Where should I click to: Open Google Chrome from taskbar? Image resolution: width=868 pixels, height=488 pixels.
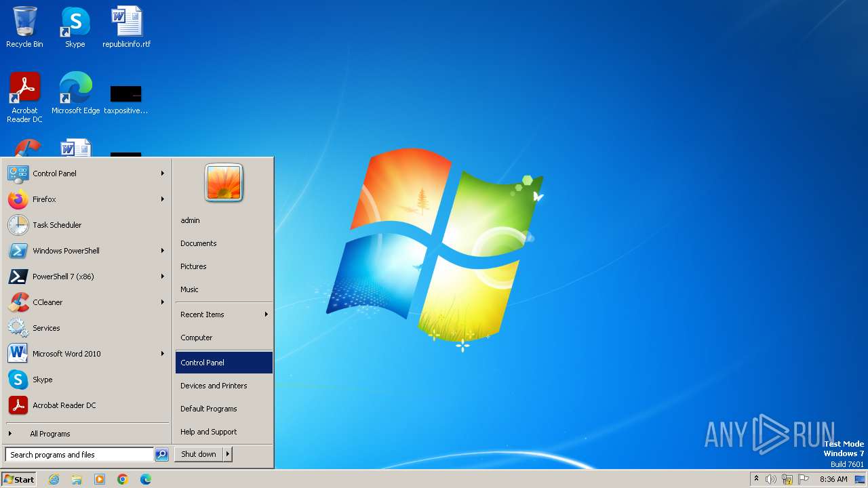[x=123, y=479]
